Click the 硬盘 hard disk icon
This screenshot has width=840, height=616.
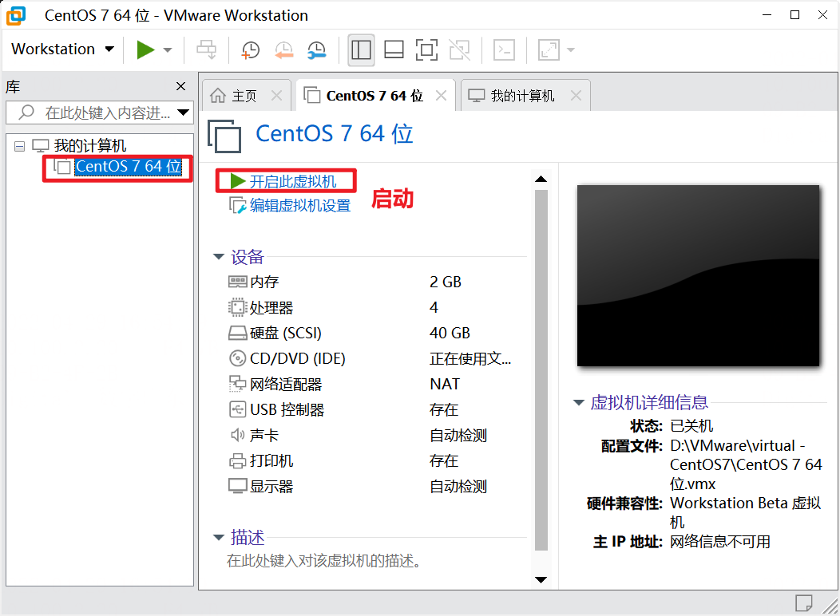point(237,334)
